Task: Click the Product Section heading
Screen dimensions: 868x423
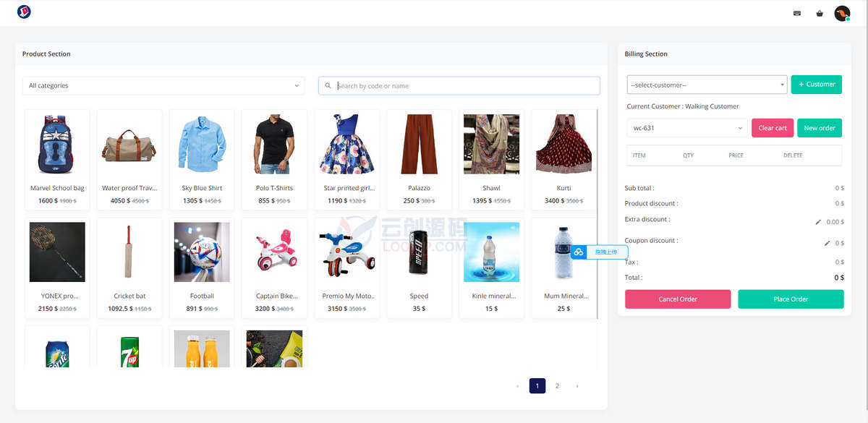Action: pyautogui.click(x=46, y=54)
